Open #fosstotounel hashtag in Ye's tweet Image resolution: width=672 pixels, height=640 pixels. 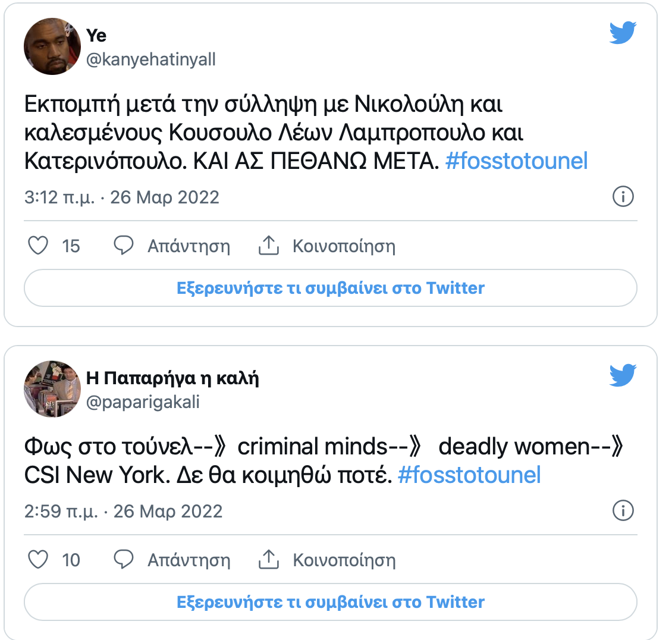pos(516,161)
